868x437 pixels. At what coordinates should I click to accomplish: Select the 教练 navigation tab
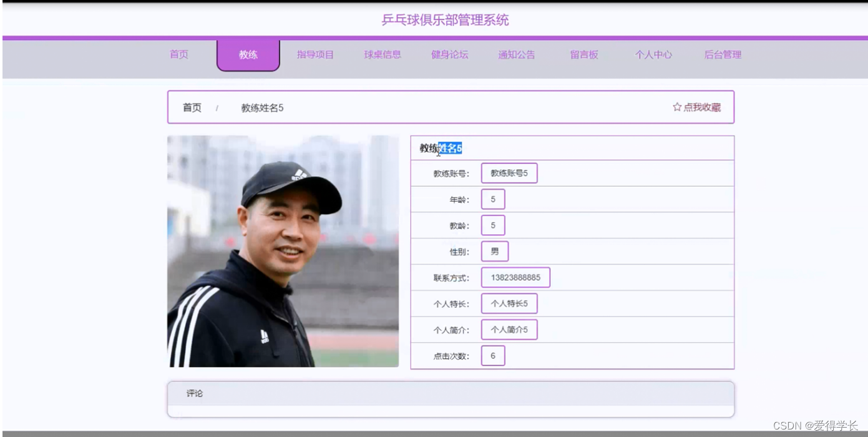coord(248,55)
